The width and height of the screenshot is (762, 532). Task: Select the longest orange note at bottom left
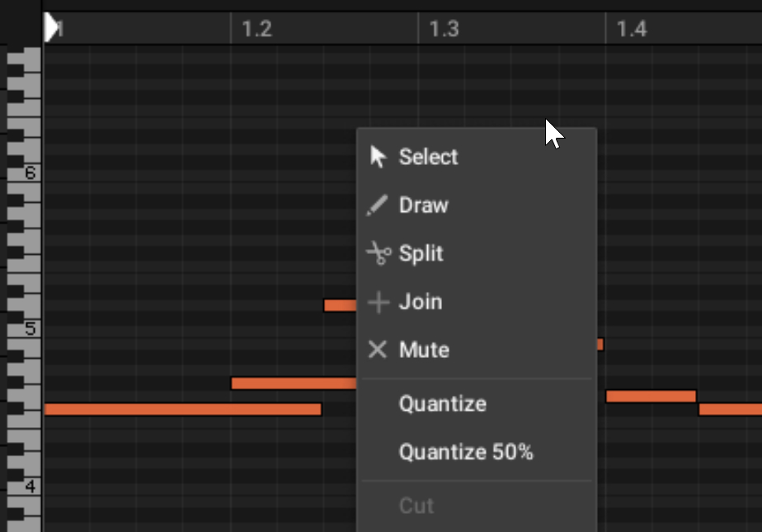[x=181, y=409]
